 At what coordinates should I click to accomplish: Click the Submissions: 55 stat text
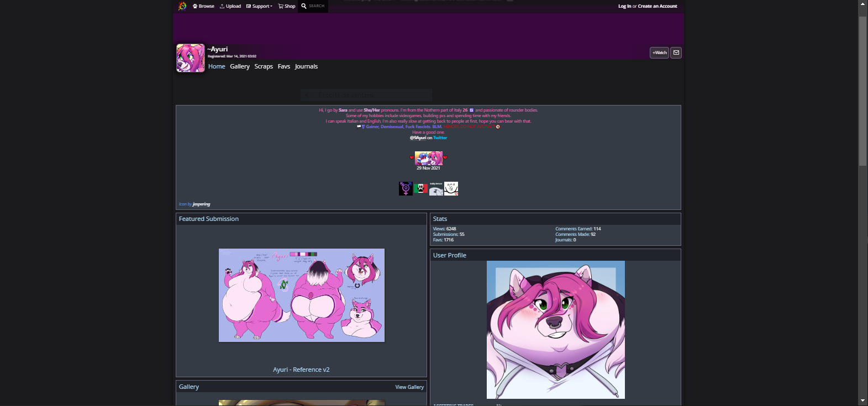pyautogui.click(x=449, y=234)
